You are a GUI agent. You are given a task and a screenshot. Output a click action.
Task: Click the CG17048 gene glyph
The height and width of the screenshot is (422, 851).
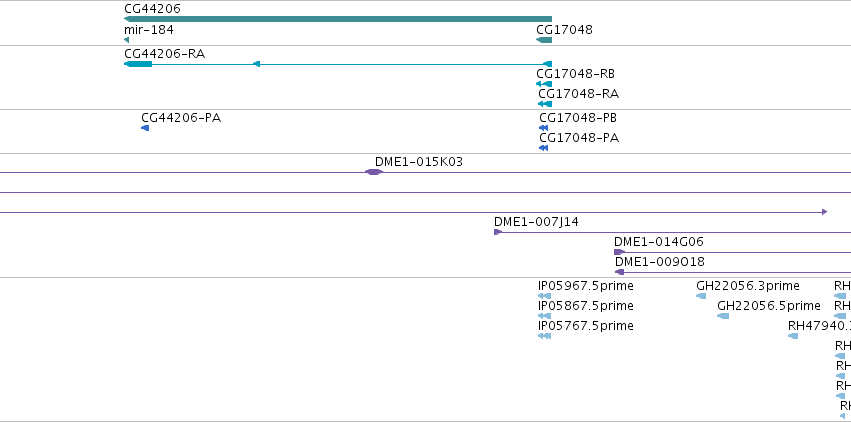544,40
